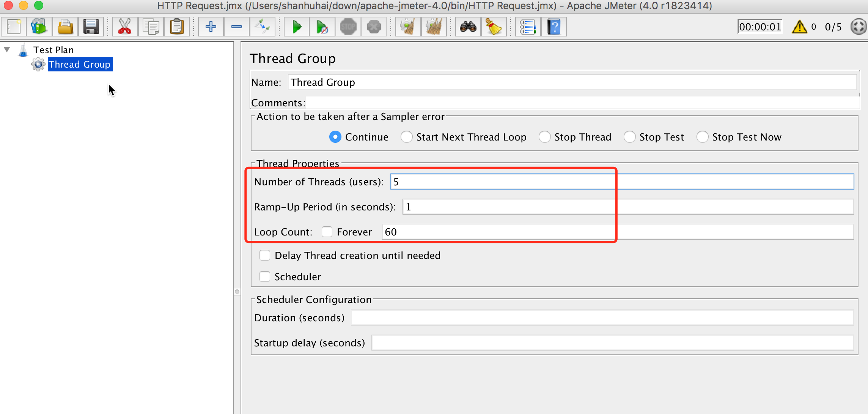The height and width of the screenshot is (414, 868).
Task: Save the test plan with floppy icon
Action: 91,27
